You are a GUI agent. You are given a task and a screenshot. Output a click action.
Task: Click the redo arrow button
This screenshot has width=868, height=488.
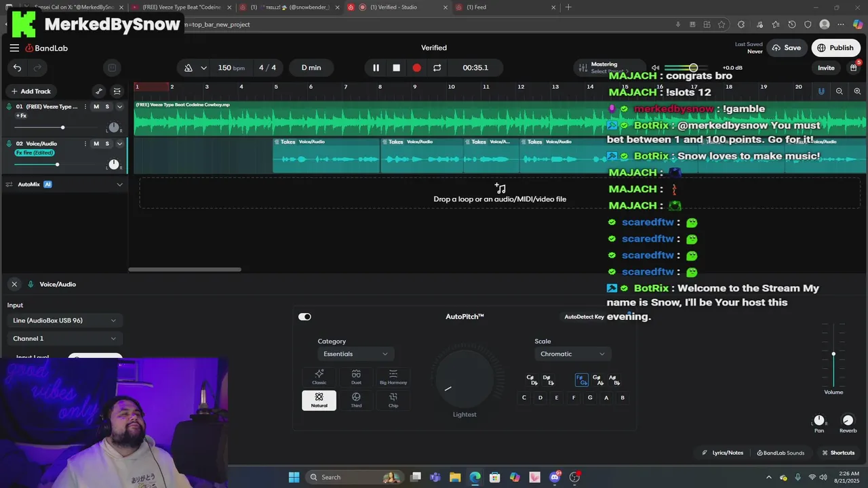(x=37, y=68)
